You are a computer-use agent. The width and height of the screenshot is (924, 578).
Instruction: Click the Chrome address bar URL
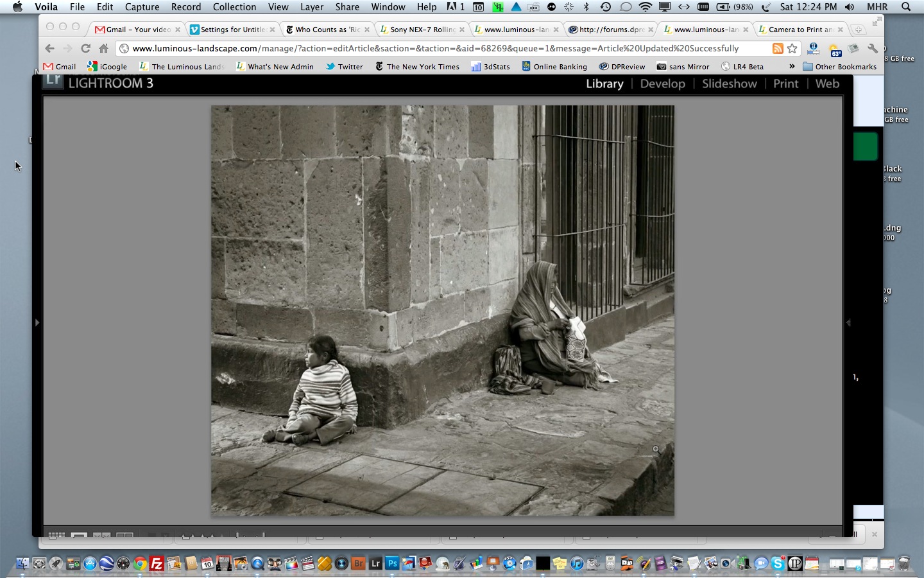coord(435,48)
